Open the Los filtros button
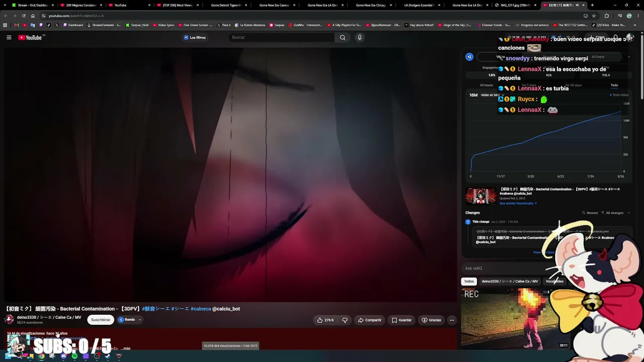Viewport: 644px width, 362px height. (x=195, y=37)
